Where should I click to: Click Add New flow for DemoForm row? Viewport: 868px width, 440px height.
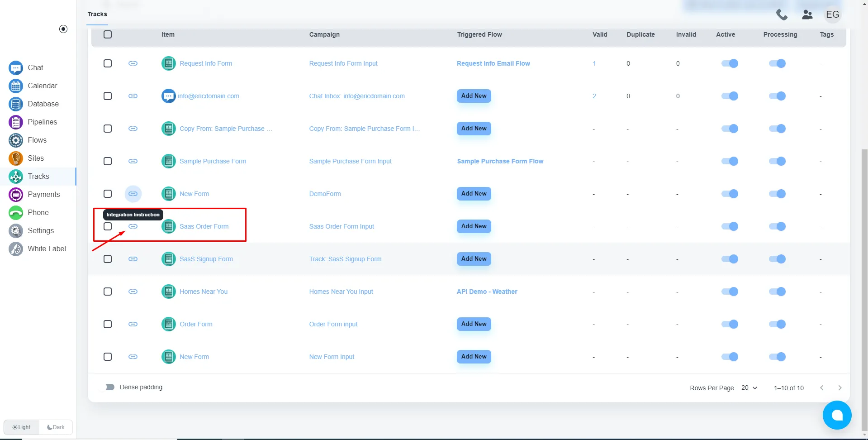[x=474, y=194]
